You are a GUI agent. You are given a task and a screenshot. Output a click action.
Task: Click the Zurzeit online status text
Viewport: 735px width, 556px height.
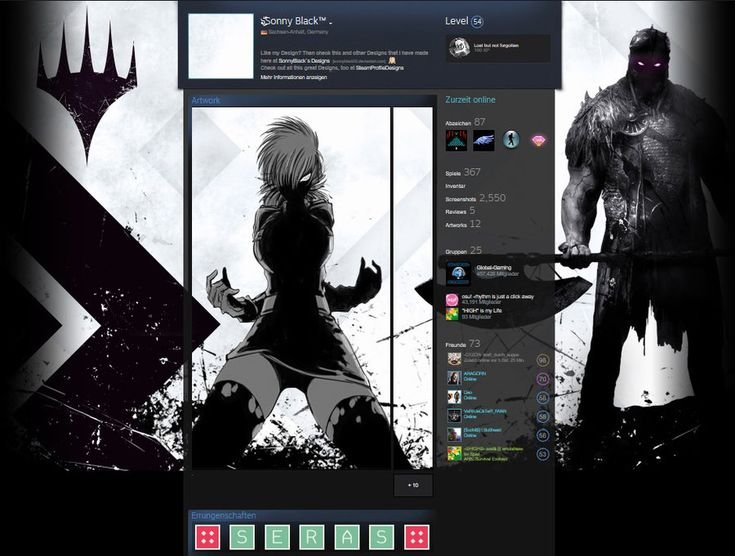[x=470, y=99]
